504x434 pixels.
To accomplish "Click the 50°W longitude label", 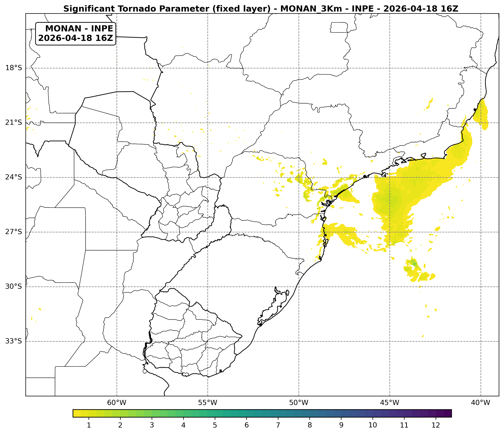I will pos(299,403).
